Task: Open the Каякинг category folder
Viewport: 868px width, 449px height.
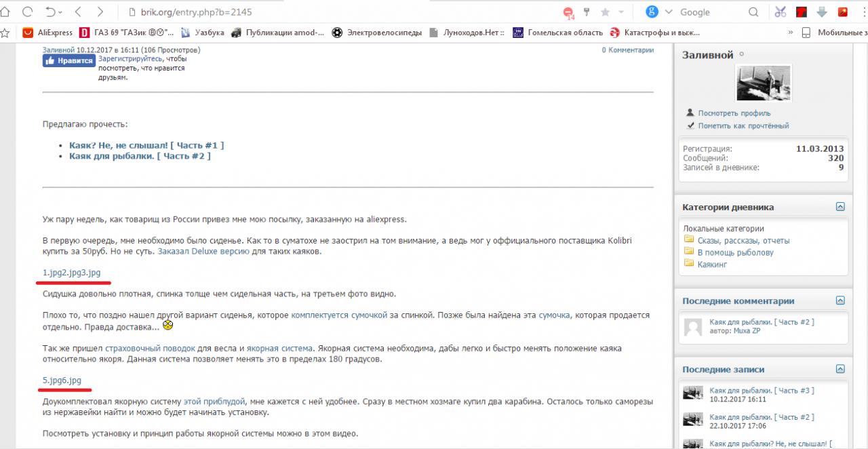Action: [712, 265]
